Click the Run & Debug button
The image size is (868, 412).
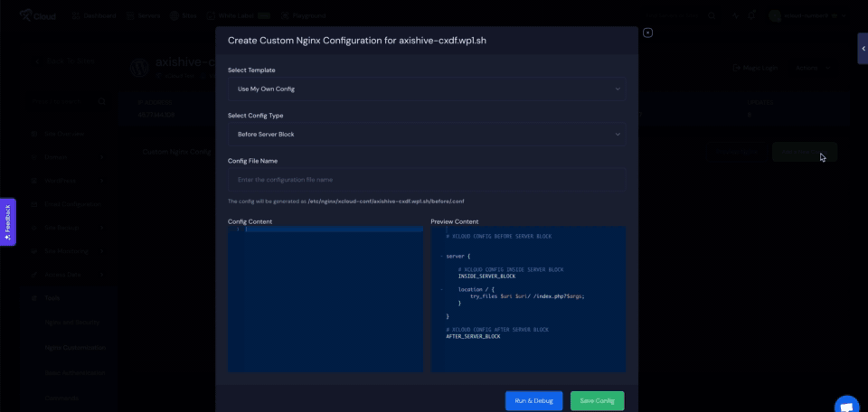[533, 401]
